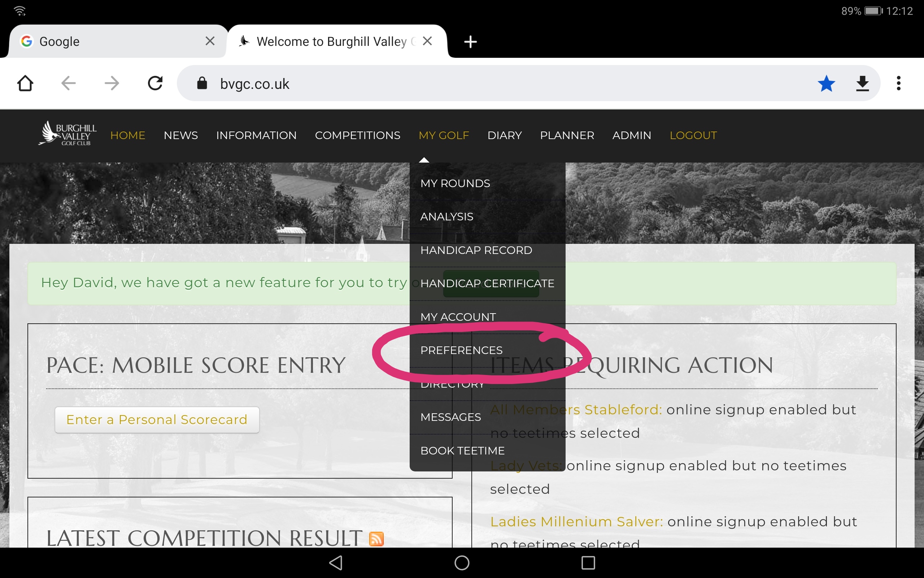
Task: Open the PLANNER nav item
Action: [x=567, y=135]
